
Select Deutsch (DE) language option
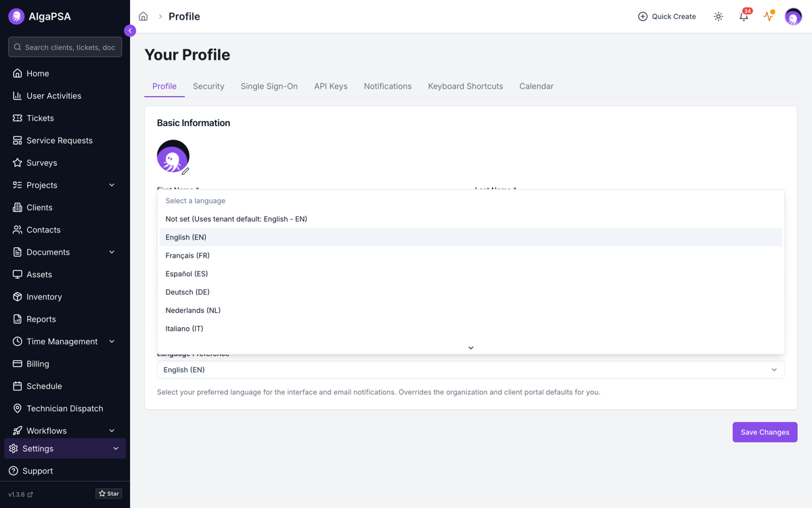[470, 292]
